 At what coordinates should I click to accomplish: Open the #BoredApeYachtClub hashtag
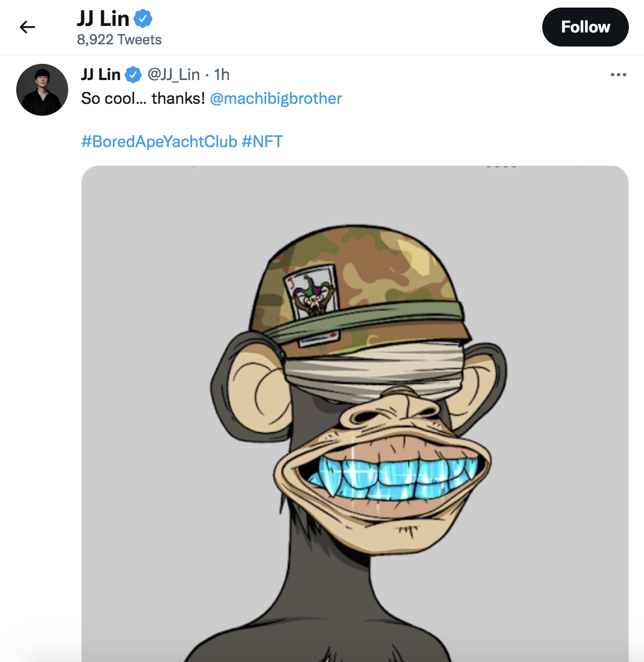(159, 142)
